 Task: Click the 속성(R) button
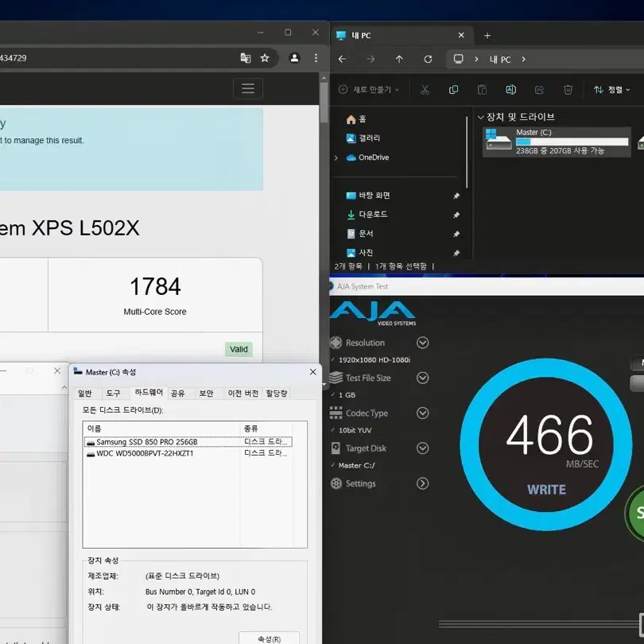[269, 638]
